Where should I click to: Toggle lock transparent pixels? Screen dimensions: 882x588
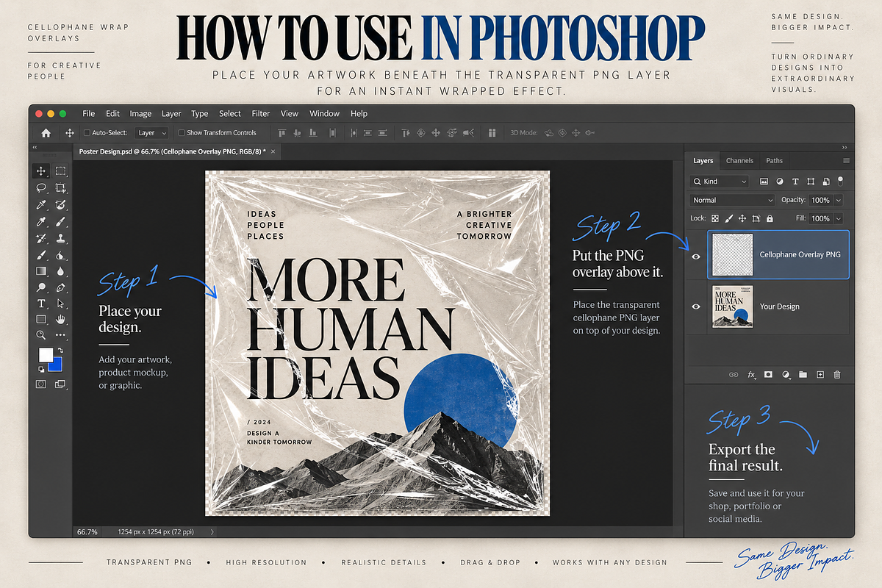715,218
